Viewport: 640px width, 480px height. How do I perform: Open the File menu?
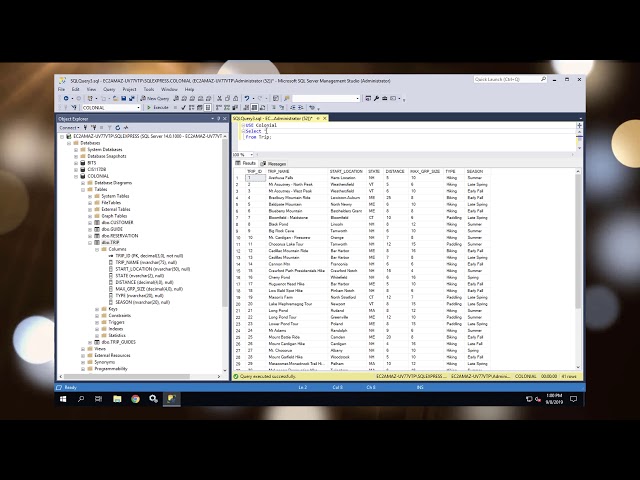coord(62,89)
